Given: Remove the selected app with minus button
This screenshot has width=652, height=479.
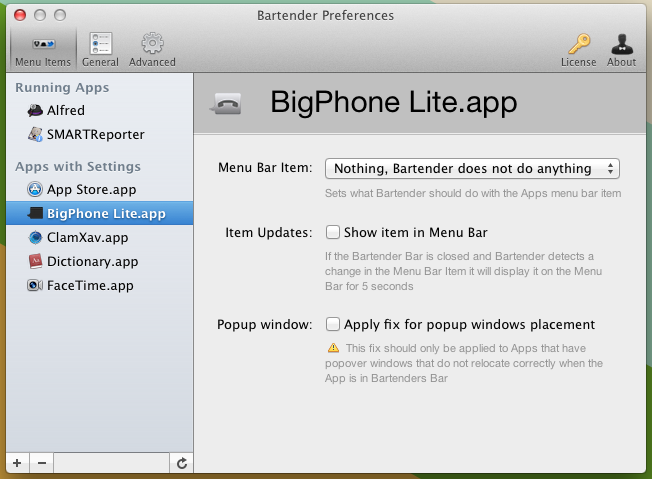Looking at the screenshot, I should 42,463.
